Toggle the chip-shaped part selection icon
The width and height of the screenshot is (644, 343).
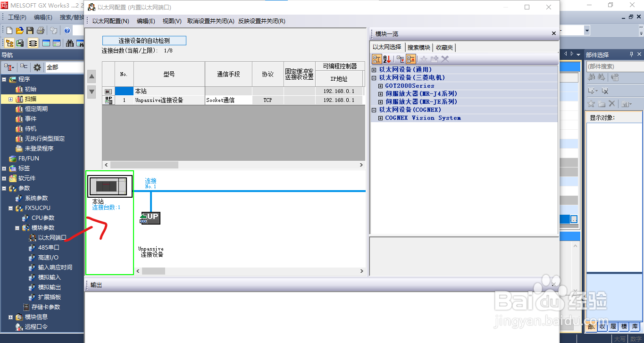[x=33, y=43]
